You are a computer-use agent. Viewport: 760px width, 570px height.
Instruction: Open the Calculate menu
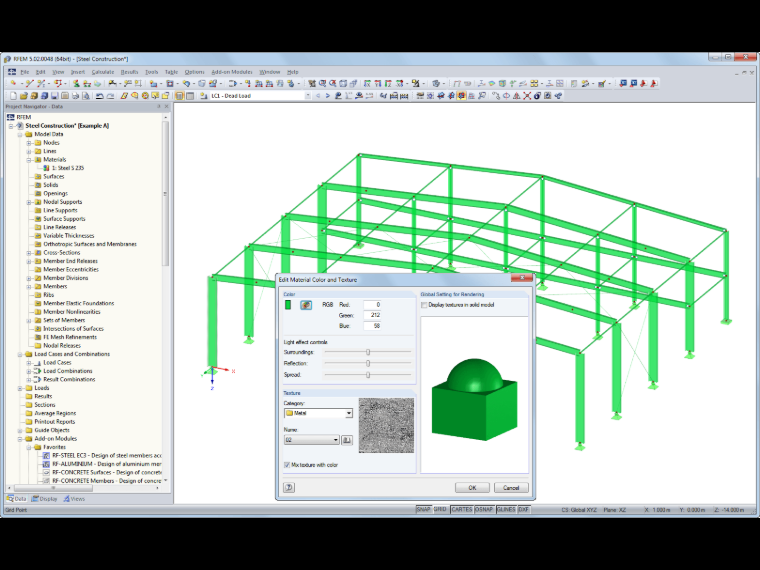pos(103,72)
